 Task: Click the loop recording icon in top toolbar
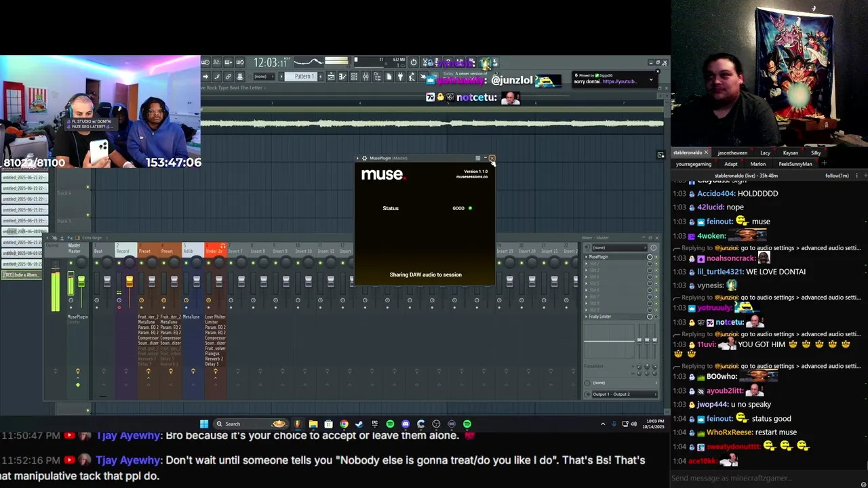(239, 62)
